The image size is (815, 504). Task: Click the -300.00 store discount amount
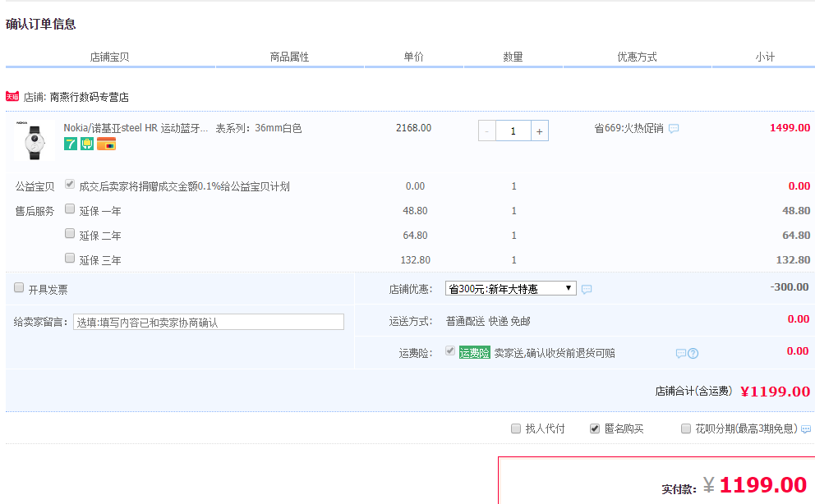[790, 287]
